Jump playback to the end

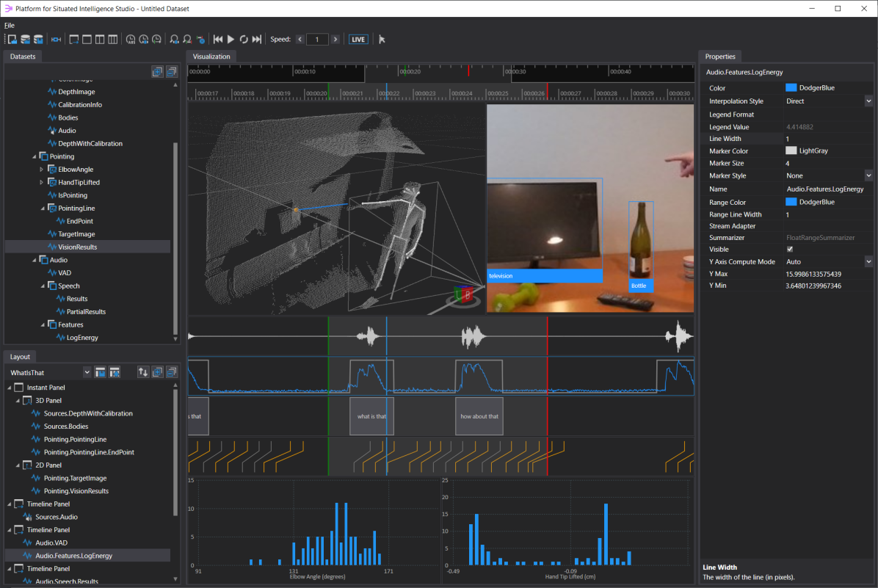(x=256, y=39)
